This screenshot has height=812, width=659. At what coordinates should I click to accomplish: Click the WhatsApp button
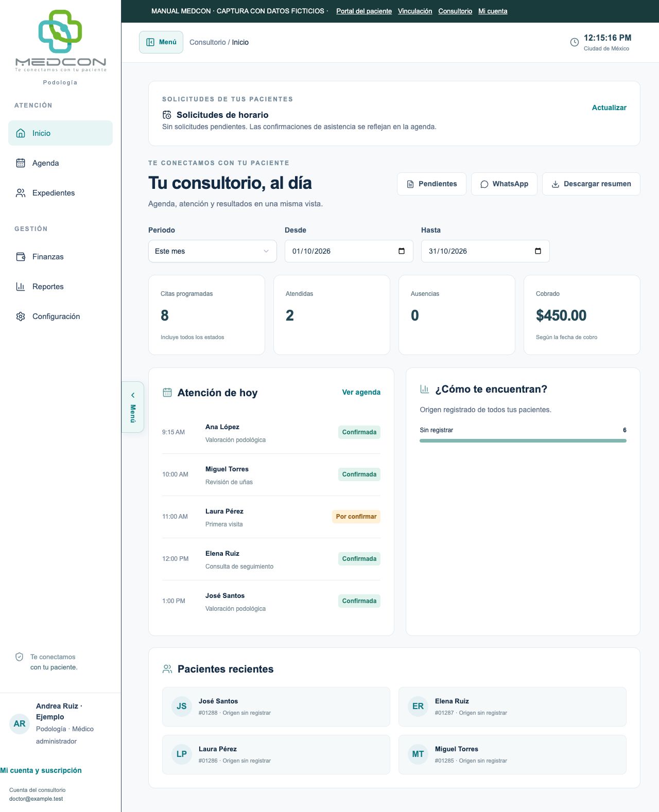coord(504,184)
